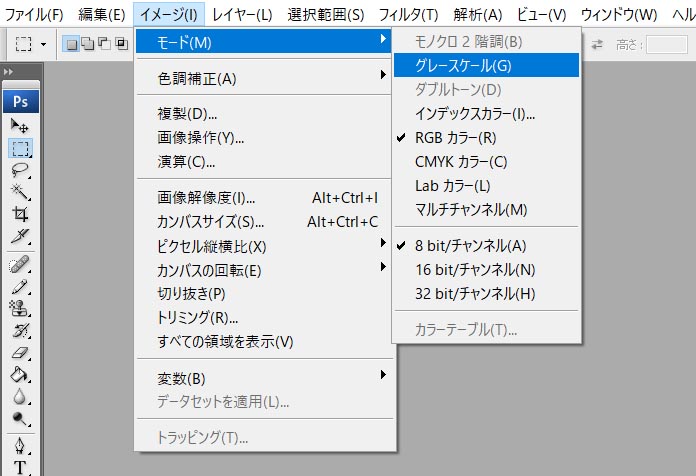This screenshot has width=696, height=476.
Task: Select 32 bit/チャンネル(H) option
Action: coord(486,294)
